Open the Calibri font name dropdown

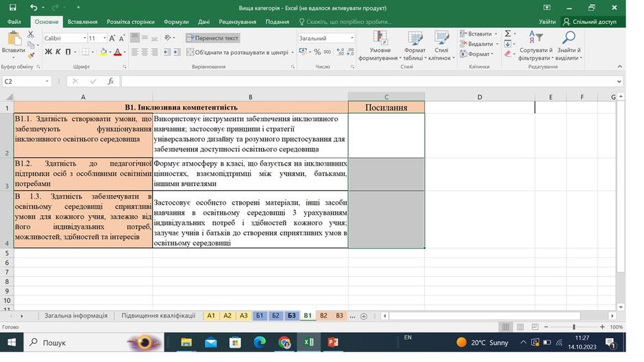pyautogui.click(x=84, y=38)
